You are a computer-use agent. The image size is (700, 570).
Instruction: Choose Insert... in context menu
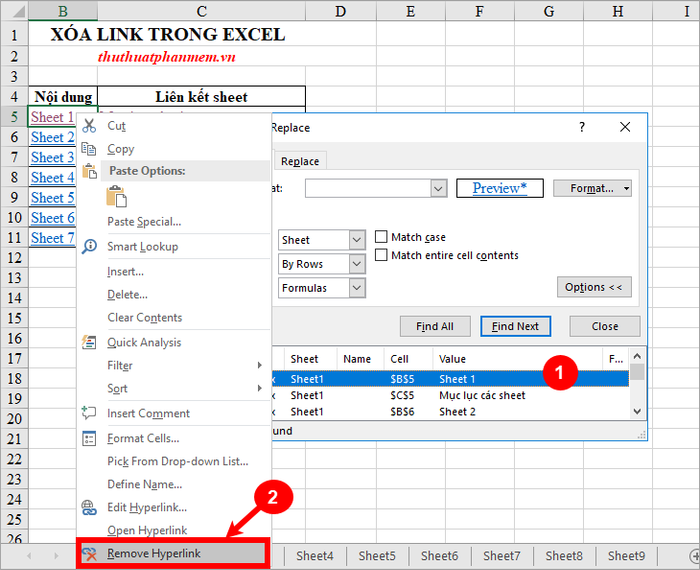(174, 271)
